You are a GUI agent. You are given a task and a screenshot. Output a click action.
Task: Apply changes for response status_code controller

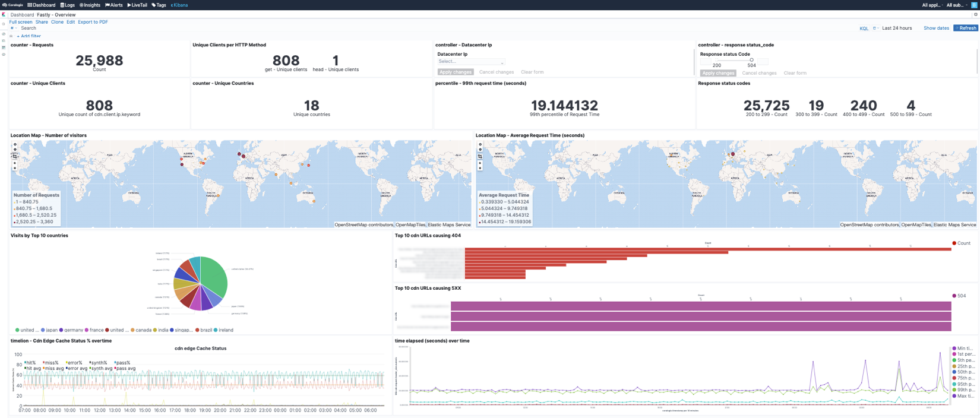718,73
